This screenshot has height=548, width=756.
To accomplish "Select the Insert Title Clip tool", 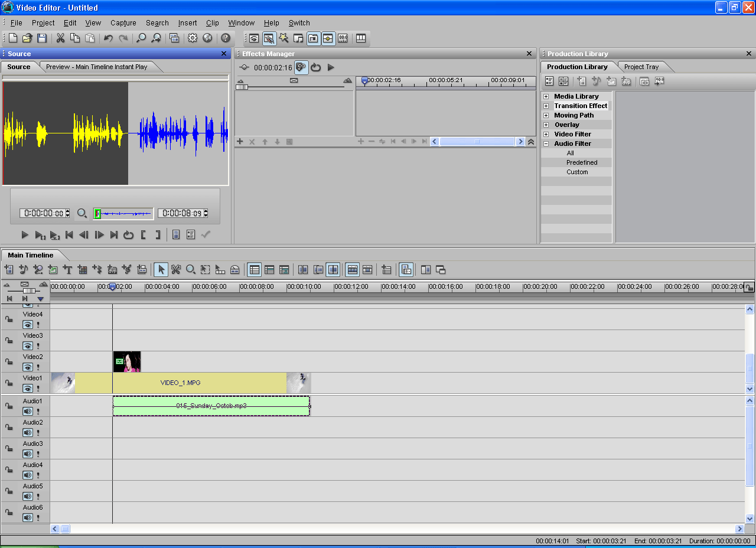I will click(68, 269).
